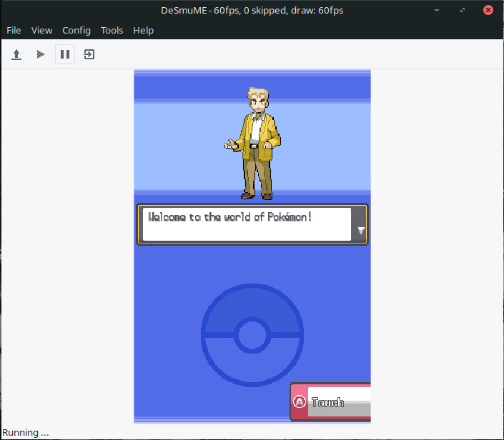
Task: Open the Tools menu
Action: (x=112, y=31)
